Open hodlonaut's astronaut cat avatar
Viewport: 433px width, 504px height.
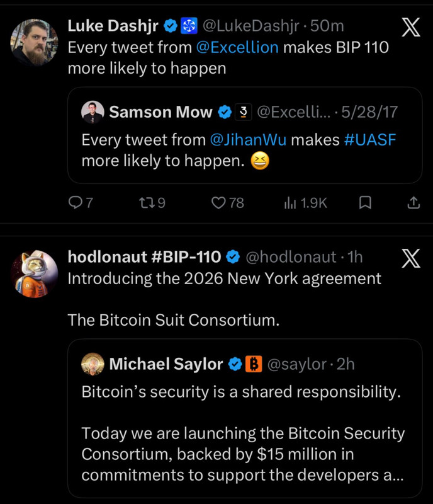35,274
